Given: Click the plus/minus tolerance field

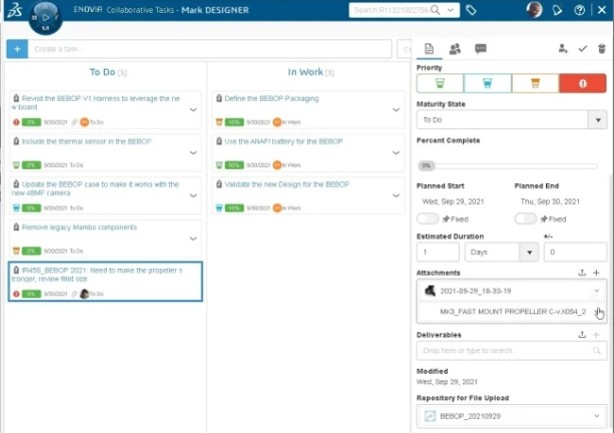Looking at the screenshot, I should click(x=575, y=252).
